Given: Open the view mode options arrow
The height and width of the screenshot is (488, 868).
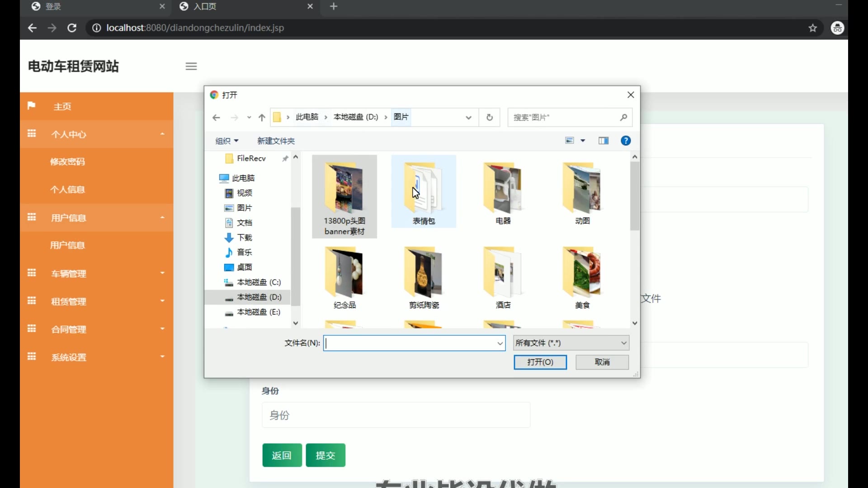Looking at the screenshot, I should (x=583, y=141).
